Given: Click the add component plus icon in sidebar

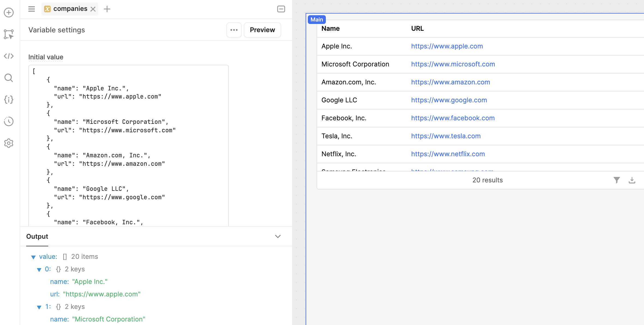Looking at the screenshot, I should pos(9,13).
